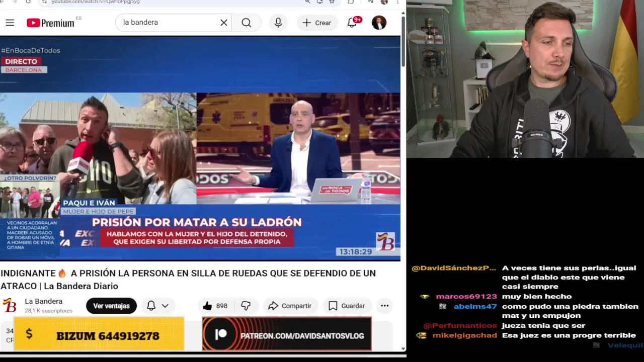Image resolution: width=644 pixels, height=362 pixels.
Task: Click chat username marcos69123
Action: pyautogui.click(x=466, y=296)
